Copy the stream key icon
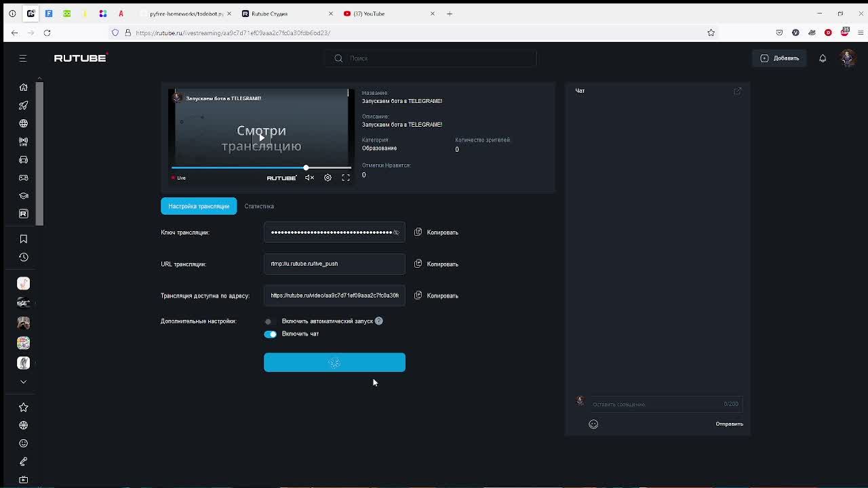 coord(418,232)
